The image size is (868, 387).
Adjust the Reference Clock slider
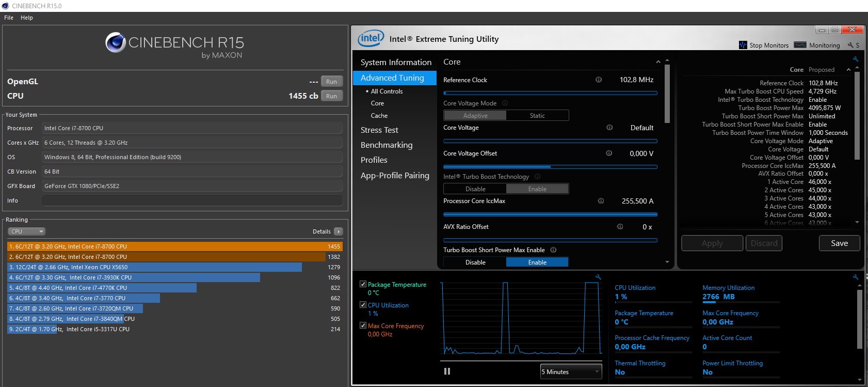click(x=550, y=93)
